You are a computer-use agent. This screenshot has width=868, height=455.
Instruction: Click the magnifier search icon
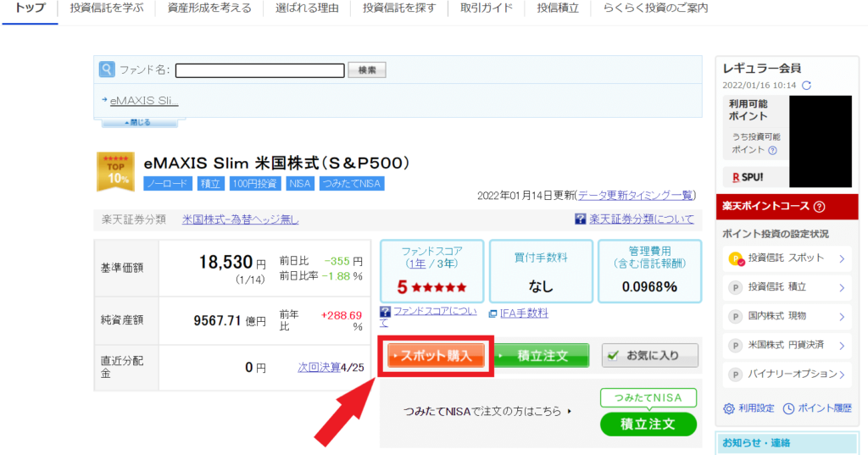pos(107,69)
